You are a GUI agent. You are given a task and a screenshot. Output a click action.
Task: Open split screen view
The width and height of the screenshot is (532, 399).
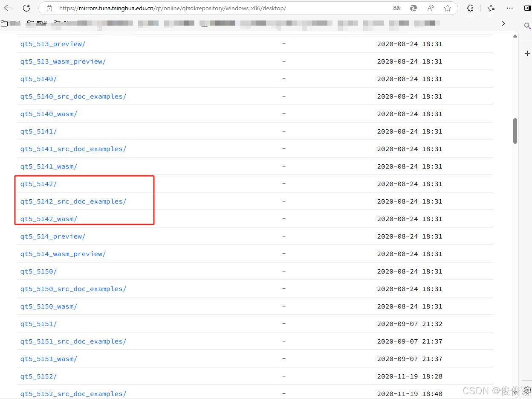527,8
